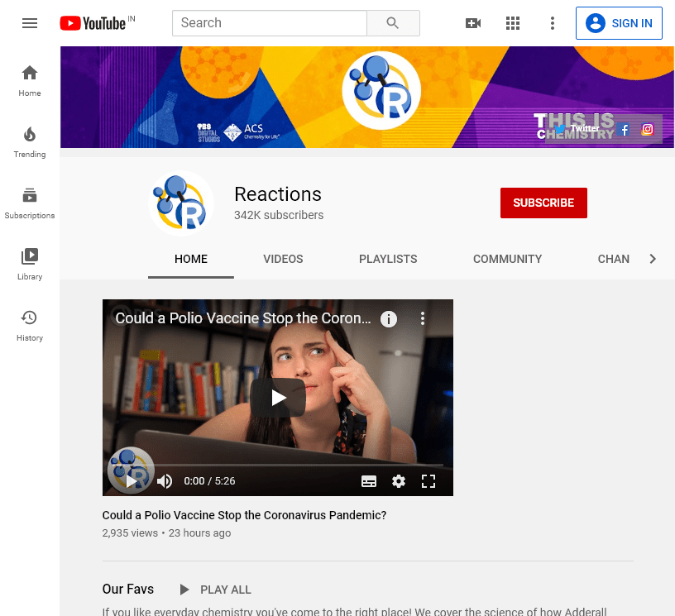Open the Twitter link on the banner

point(577,129)
